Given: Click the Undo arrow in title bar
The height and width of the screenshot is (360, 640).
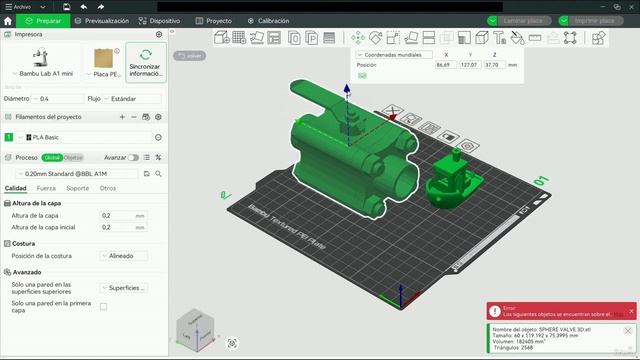Looking at the screenshot, I should point(84,7).
